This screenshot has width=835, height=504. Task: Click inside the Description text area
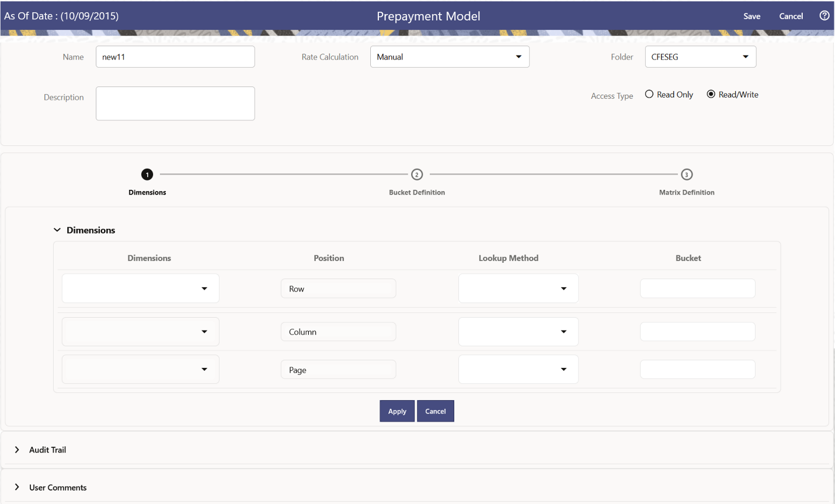tap(175, 103)
